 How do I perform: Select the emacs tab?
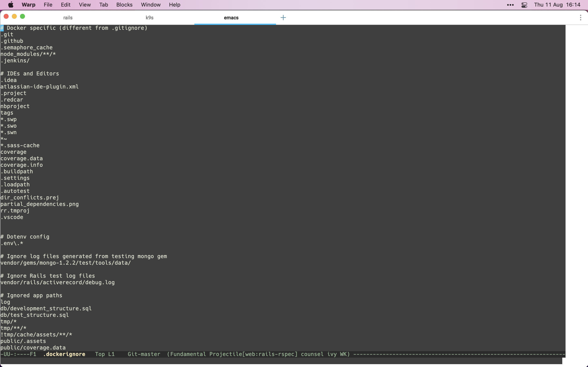click(x=231, y=18)
